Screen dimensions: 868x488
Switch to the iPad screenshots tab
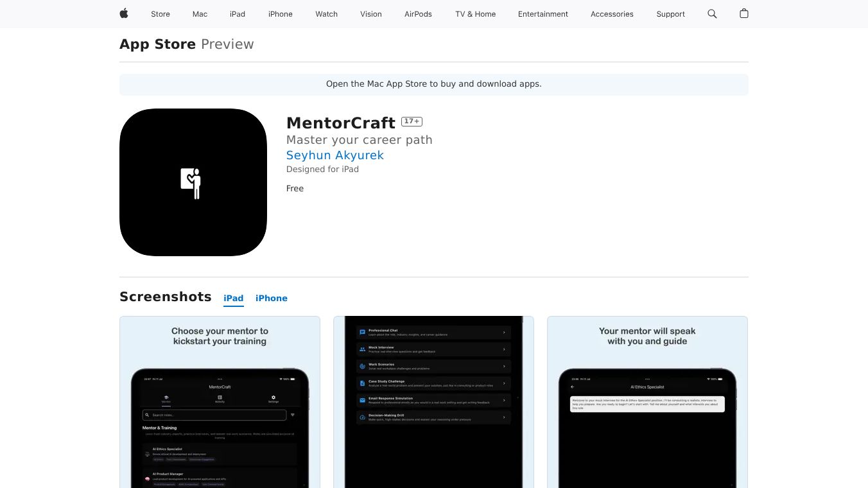234,298
